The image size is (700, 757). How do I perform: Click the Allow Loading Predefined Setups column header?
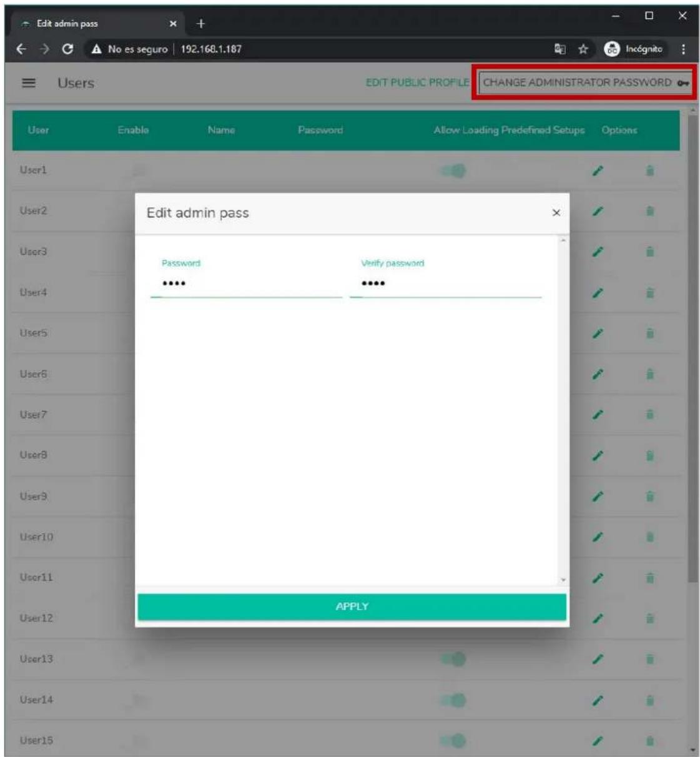tap(509, 130)
